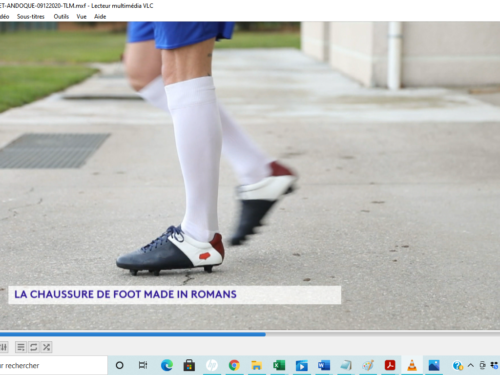The image size is (500, 375).
Task: Switch to Excel on taskbar
Action: [279, 365]
